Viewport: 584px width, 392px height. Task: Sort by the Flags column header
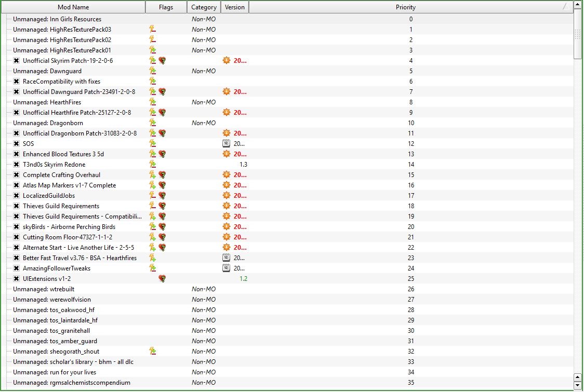coord(166,7)
